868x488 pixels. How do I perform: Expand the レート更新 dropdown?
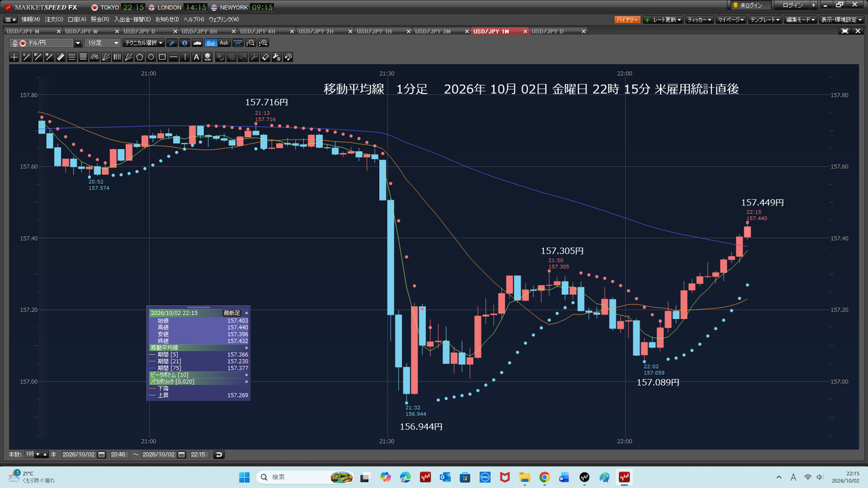663,20
